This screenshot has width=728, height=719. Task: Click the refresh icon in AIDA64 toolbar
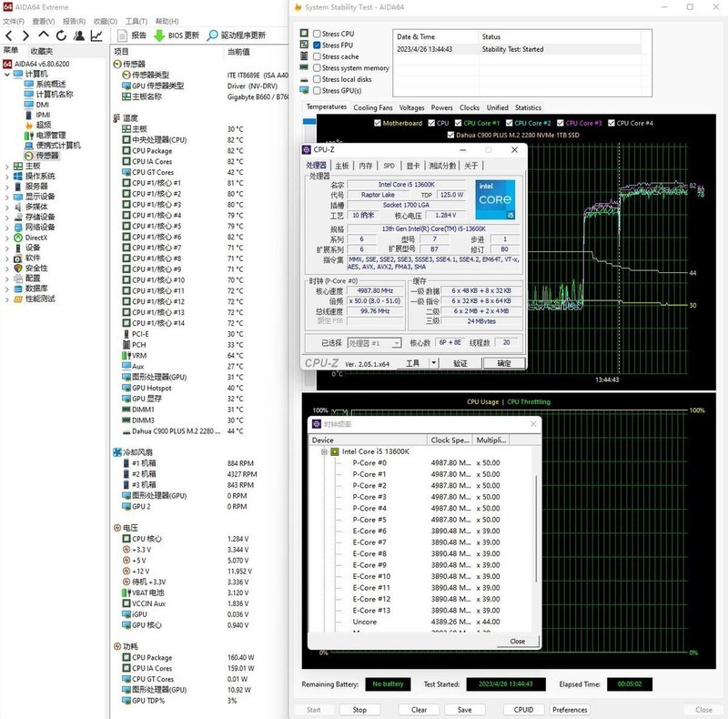60,35
